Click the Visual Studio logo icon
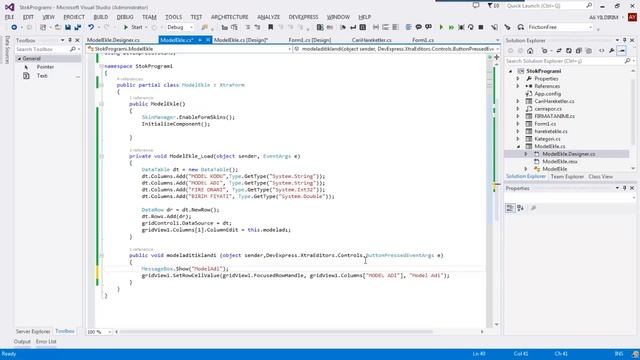640x360 pixels. point(9,7)
